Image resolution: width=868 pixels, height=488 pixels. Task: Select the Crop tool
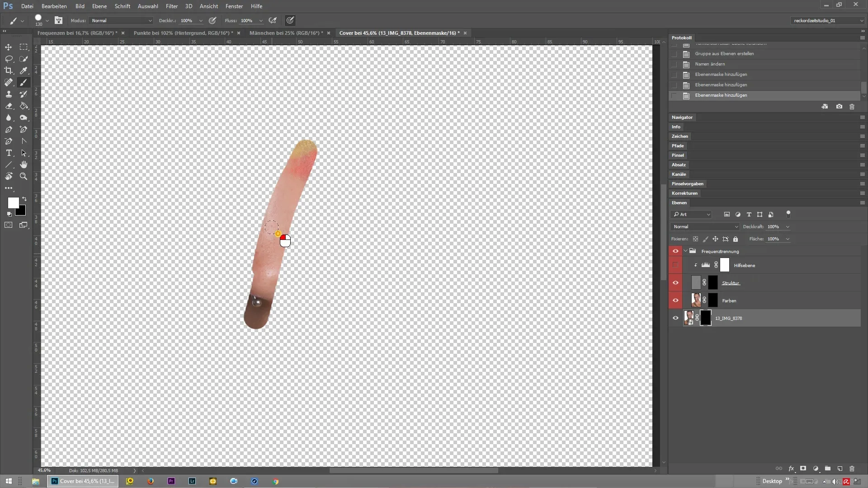tap(9, 70)
